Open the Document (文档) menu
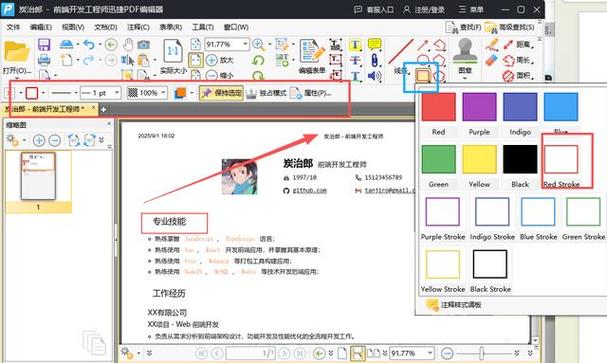The width and height of the screenshot is (607, 363). (x=106, y=27)
